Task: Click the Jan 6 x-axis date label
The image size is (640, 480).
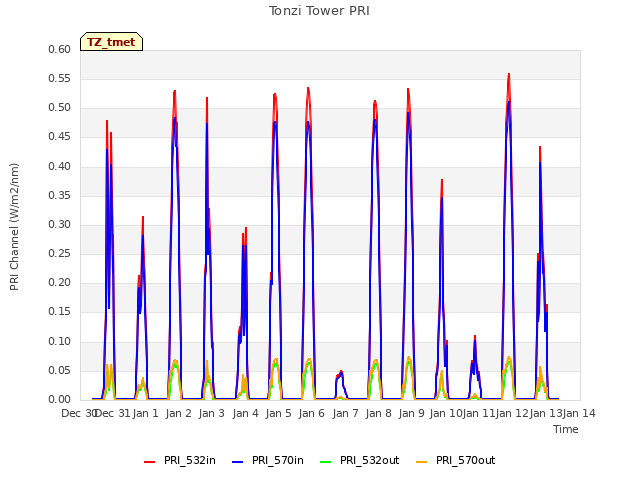Action: coord(312,413)
